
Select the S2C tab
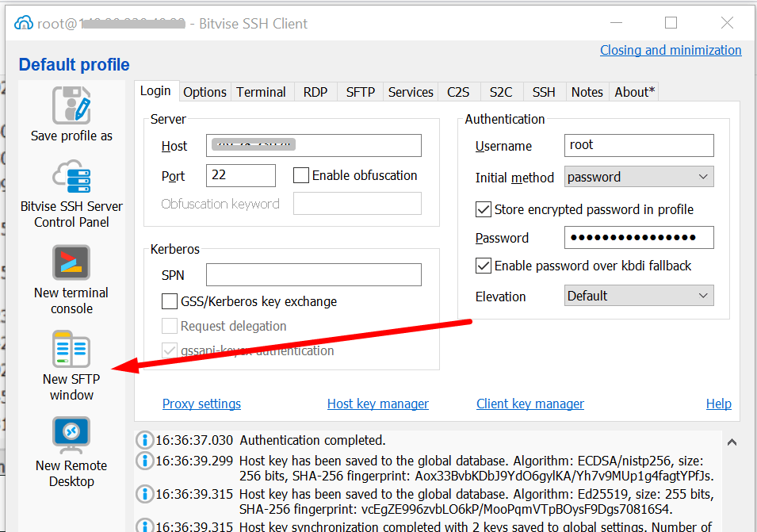point(501,92)
